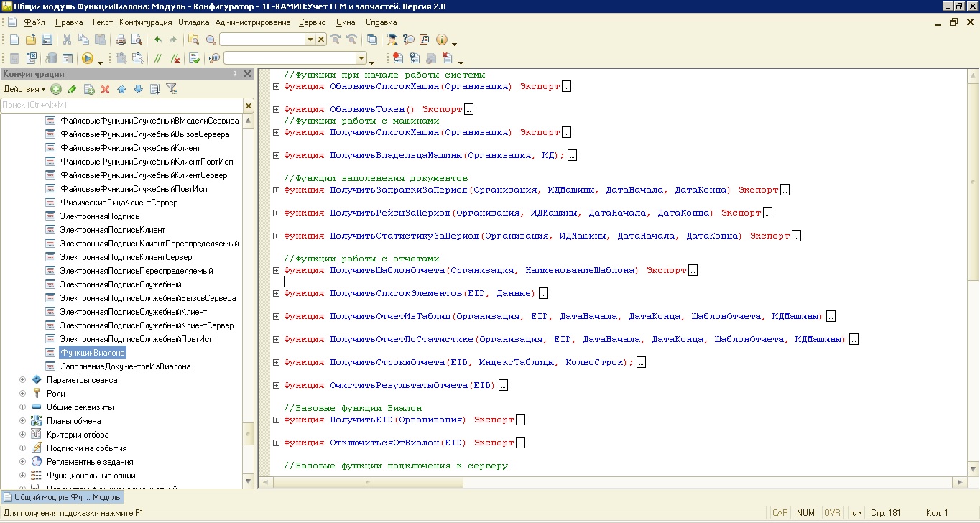Add new object with green plus icon

[x=56, y=89]
